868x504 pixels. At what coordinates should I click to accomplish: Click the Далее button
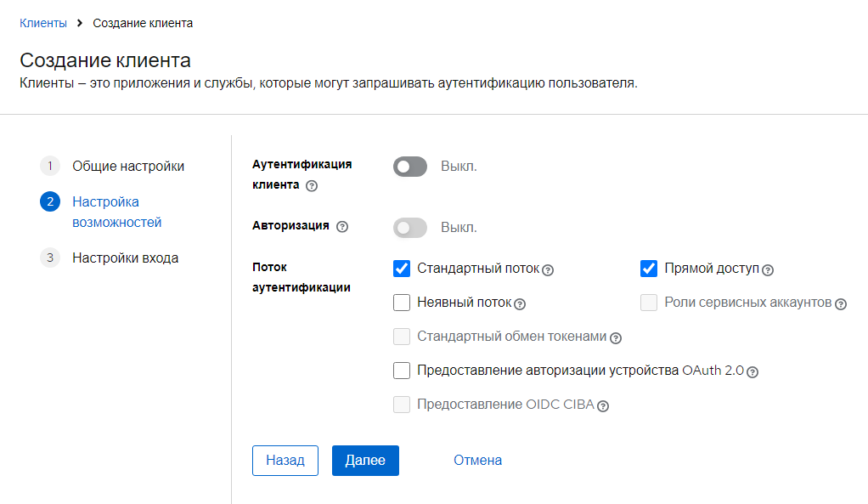click(365, 460)
